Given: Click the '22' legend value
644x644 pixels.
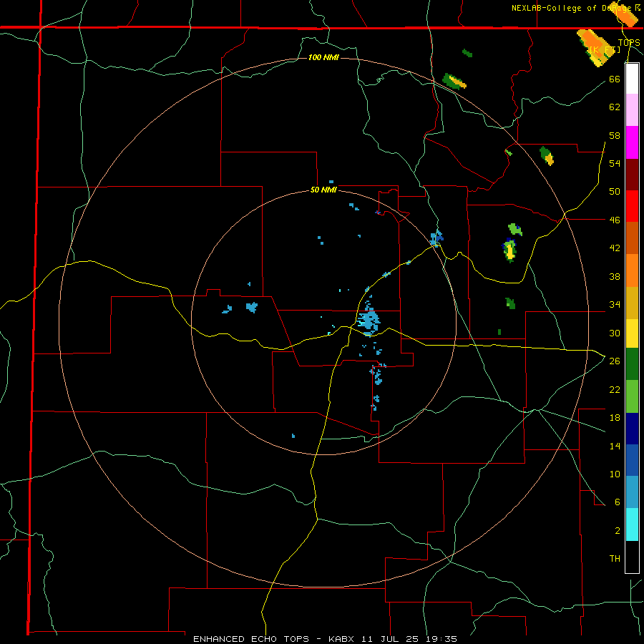Looking at the screenshot, I should [615, 389].
